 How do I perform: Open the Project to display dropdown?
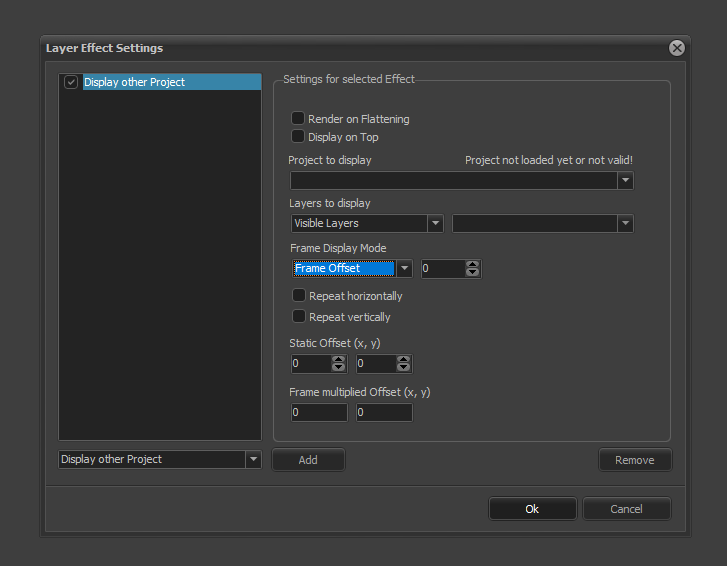[625, 181]
